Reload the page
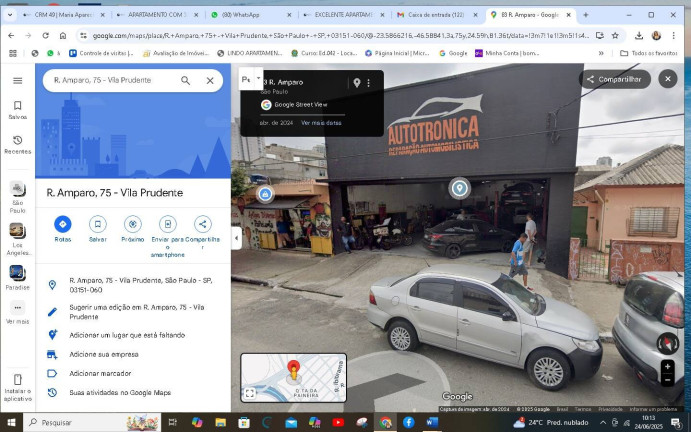This screenshot has width=691, height=432. tap(45, 35)
